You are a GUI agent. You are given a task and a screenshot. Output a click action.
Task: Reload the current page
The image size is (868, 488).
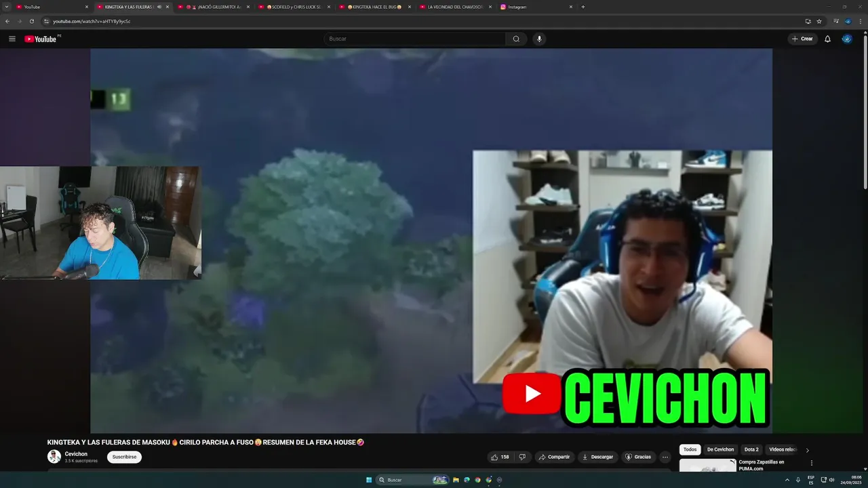tap(31, 21)
